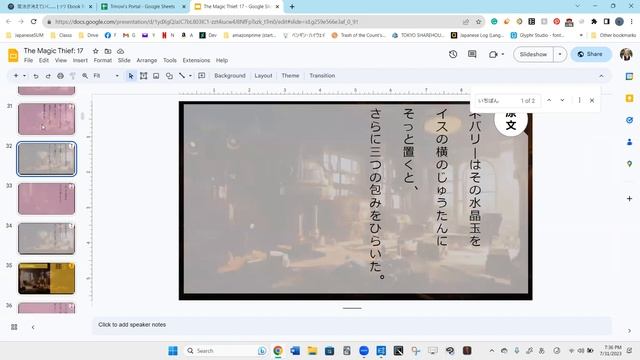Screen dimensions: 640x360
Task: Open find more options dots
Action: 579,100
